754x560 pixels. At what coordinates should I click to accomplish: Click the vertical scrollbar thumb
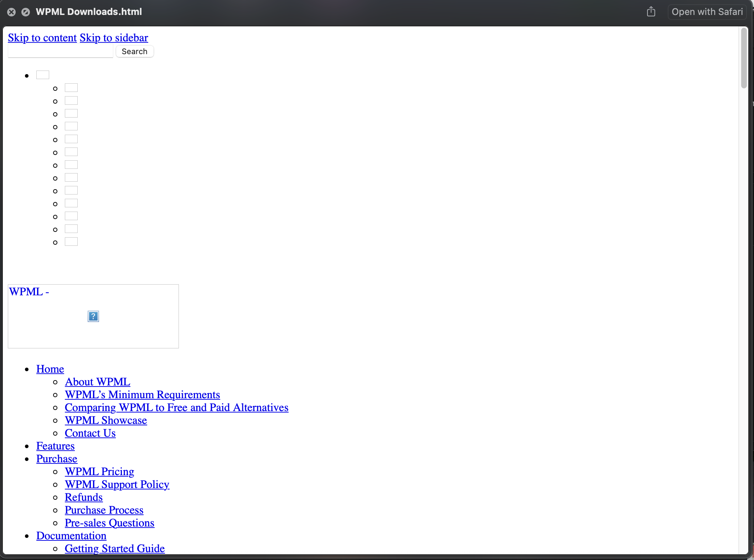744,58
